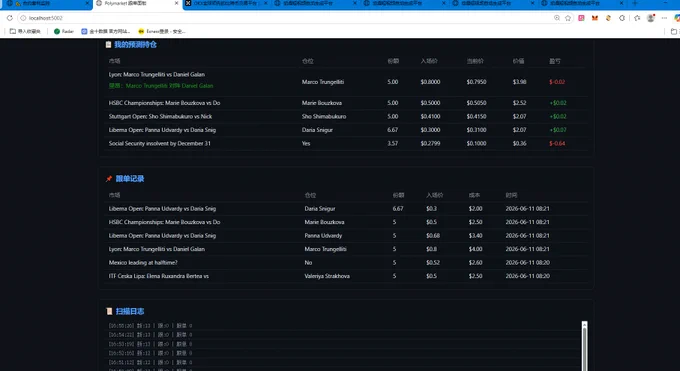Click the No position on Mexico row

308,263
